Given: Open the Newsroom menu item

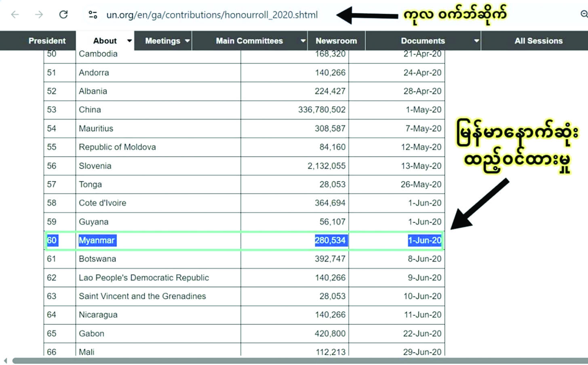Looking at the screenshot, I should tap(336, 41).
